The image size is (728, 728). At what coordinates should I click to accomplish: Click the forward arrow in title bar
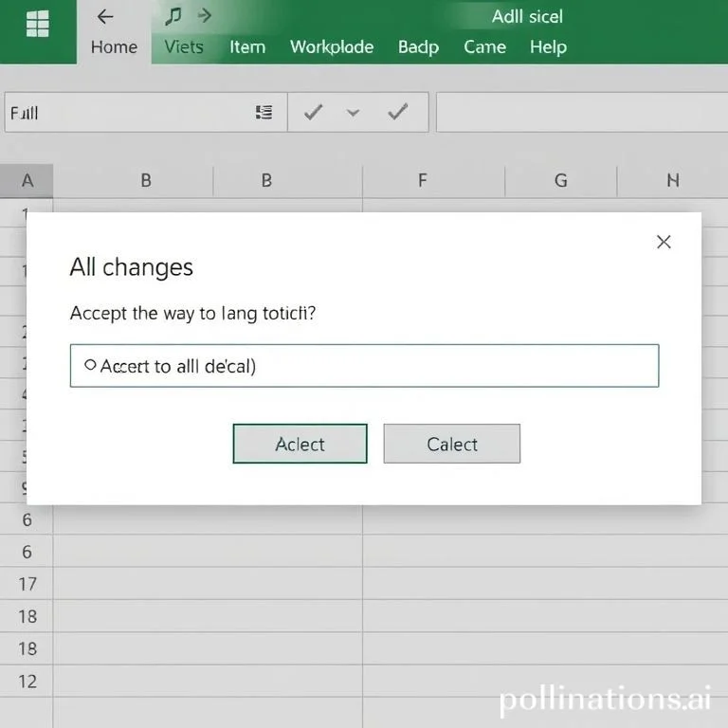click(204, 16)
